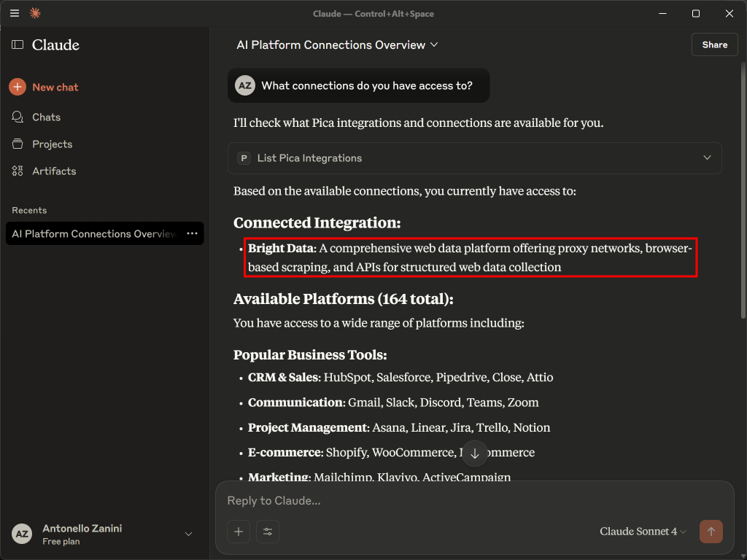Open Artifacts from the sidebar
Viewport: 747px width, 560px height.
pyautogui.click(x=53, y=171)
